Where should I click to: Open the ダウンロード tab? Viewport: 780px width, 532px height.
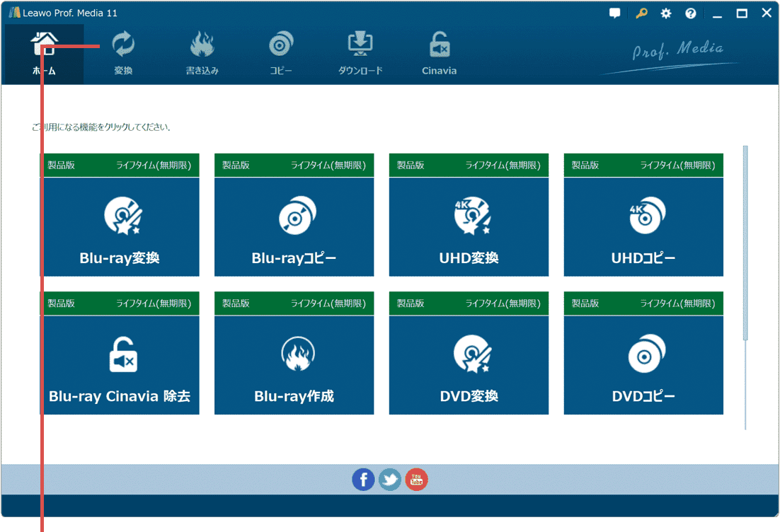tap(360, 54)
